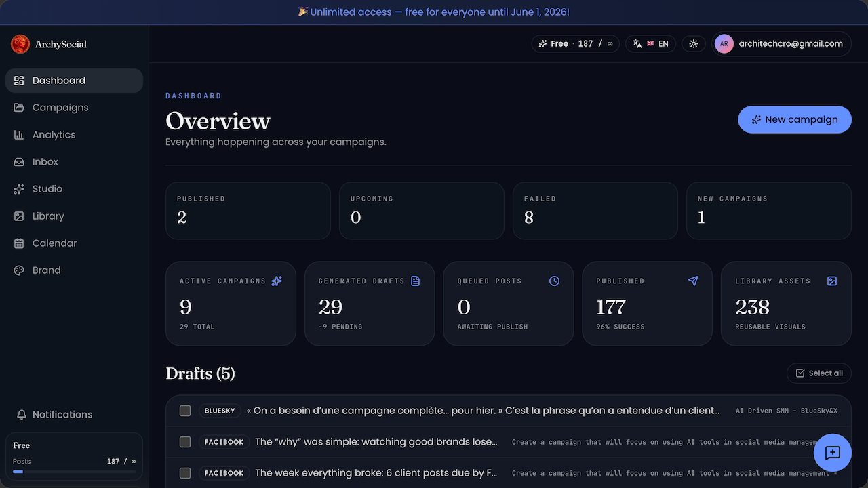The width and height of the screenshot is (868, 488).
Task: Click the ArchySocial logo icon
Action: 20,44
